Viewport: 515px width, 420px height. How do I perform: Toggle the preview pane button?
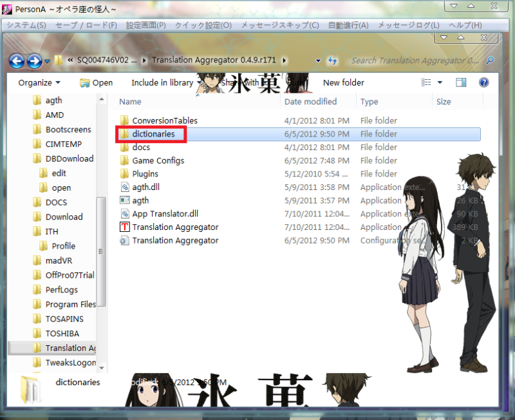(461, 82)
